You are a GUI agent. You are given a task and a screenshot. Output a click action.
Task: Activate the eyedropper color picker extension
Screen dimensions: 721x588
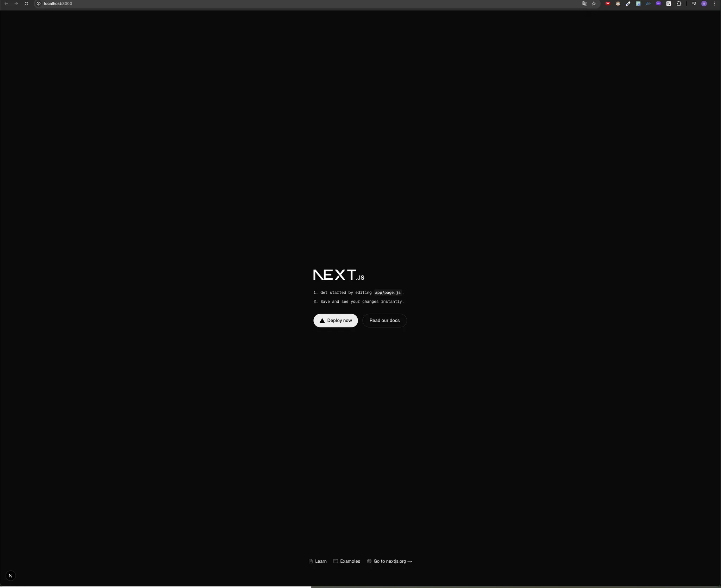[x=628, y=4]
